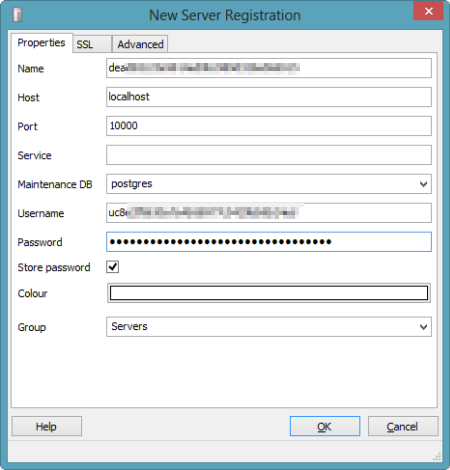Focus the Name input field
Viewport: 450px width, 470px height.
[269, 68]
